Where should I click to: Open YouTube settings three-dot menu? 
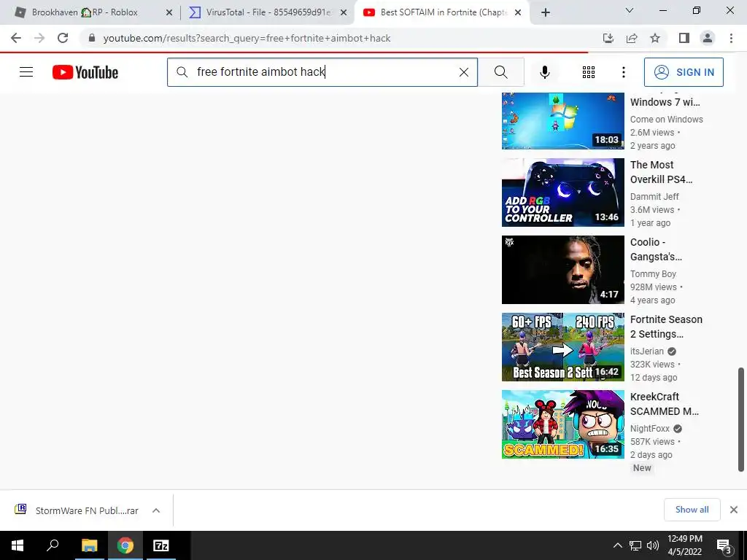coord(623,72)
